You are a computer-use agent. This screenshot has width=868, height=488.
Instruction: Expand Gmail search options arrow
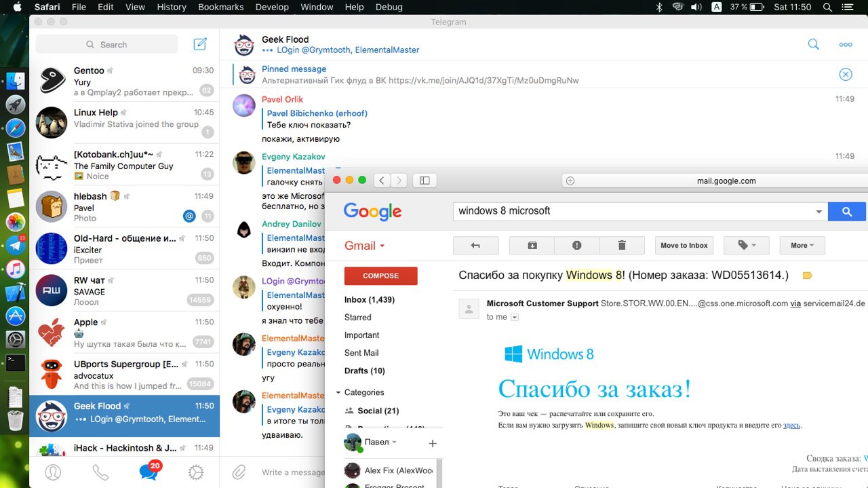click(819, 212)
